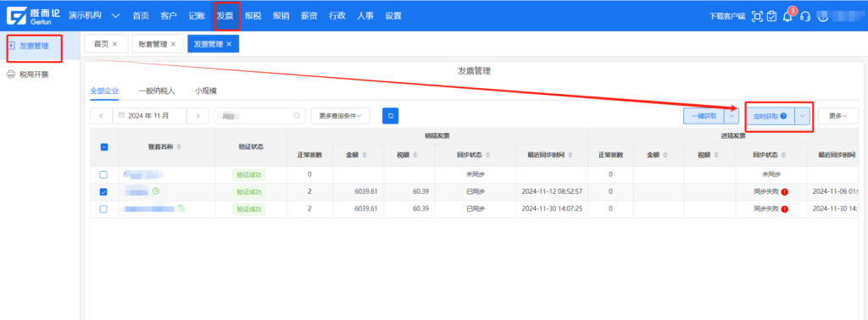Screen dimensions: 868x320
Task: Click the blue help icon on 定时获取
Action: click(783, 116)
